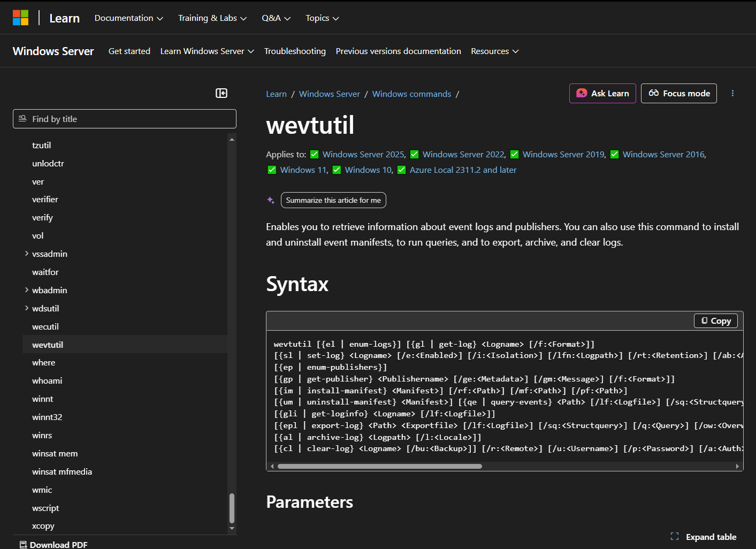Select winrs in the sidebar
Image resolution: width=756 pixels, height=549 pixels.
pyautogui.click(x=42, y=435)
